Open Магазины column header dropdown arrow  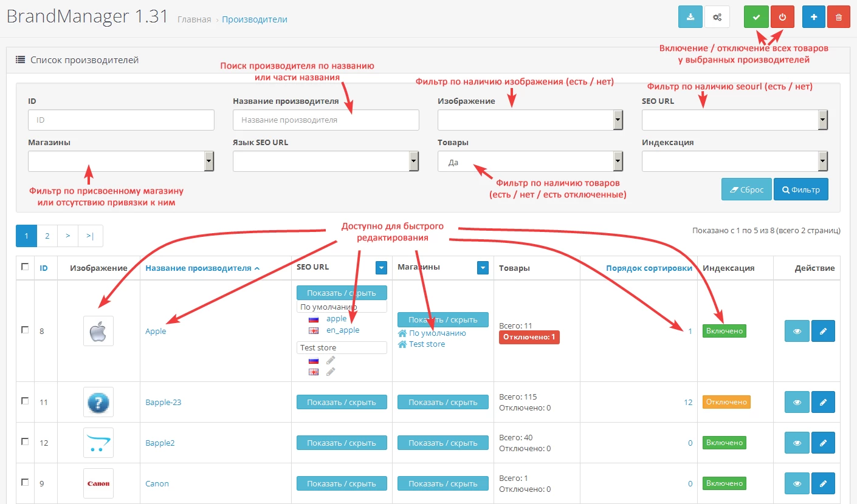483,268
